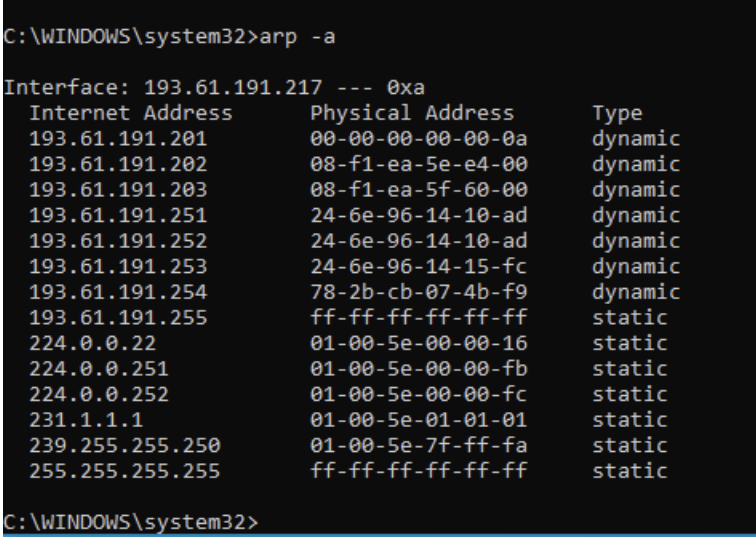The image size is (756, 538).
Task: Click the "Physical Address" column header
Action: [x=413, y=112]
